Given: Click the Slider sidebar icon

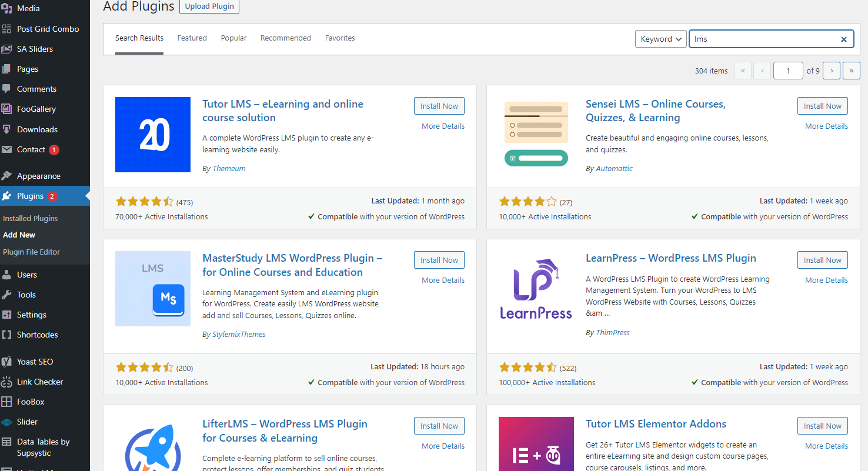Looking at the screenshot, I should 6,422.
